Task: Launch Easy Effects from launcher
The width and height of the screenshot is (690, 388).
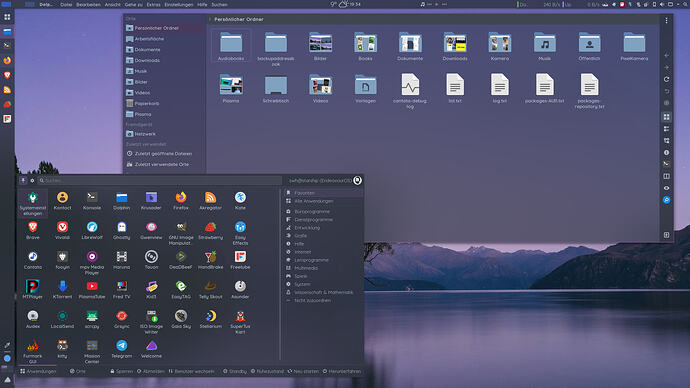Action: click(x=240, y=234)
